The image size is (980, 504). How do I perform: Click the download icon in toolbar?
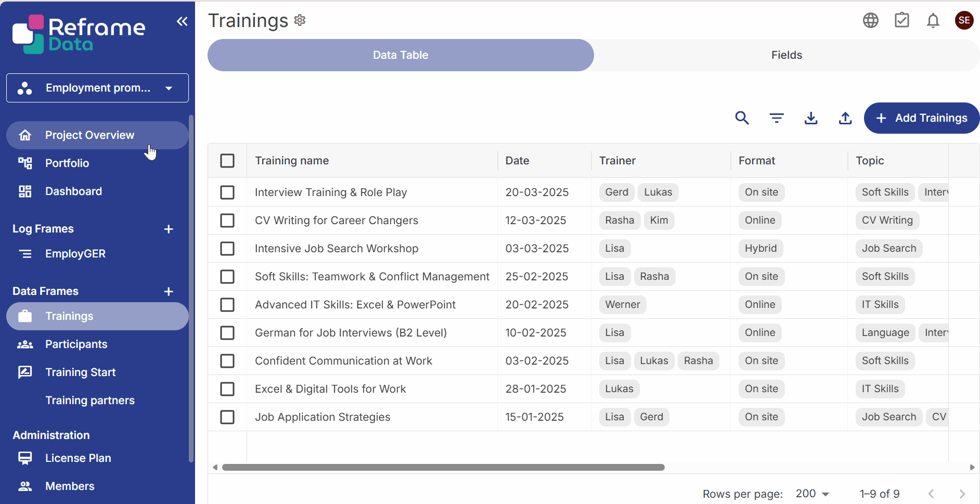click(x=811, y=118)
